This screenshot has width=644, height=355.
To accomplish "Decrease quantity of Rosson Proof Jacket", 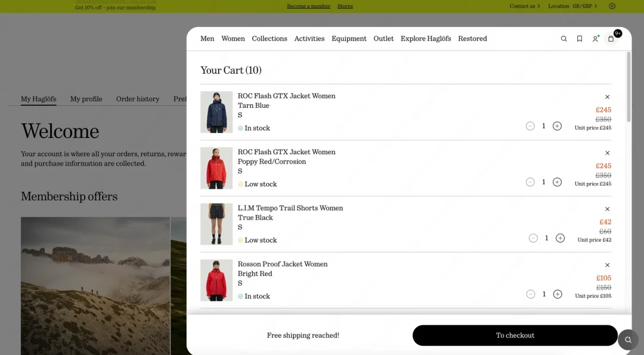I will pos(531,294).
